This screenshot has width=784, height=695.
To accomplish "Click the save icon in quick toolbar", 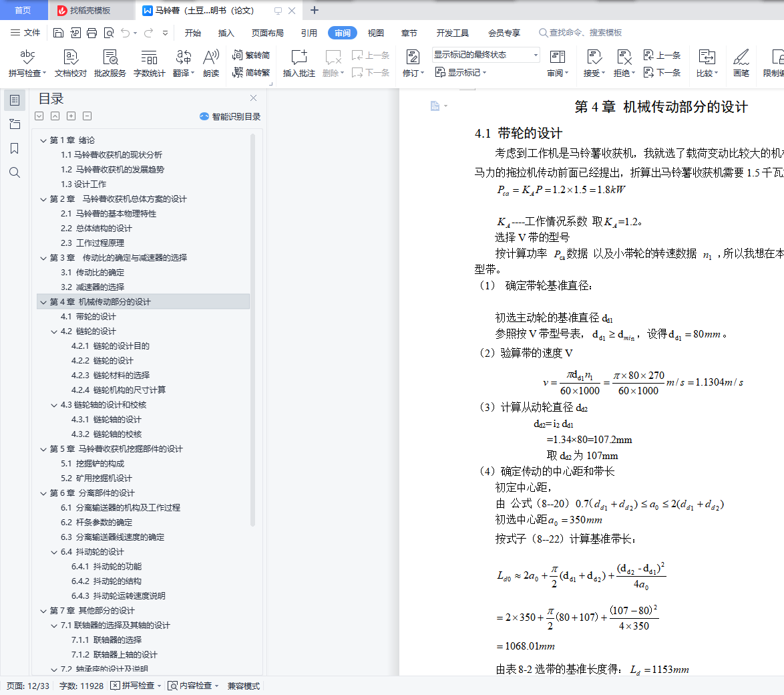I will tap(59, 33).
